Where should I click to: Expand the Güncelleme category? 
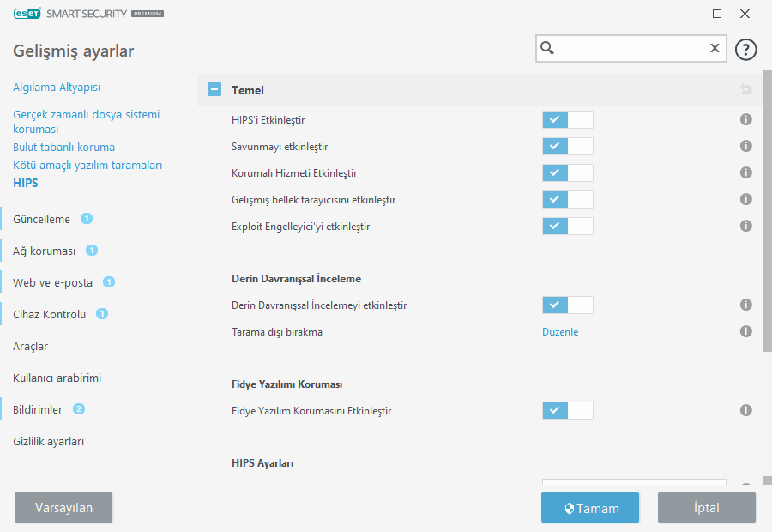click(41, 219)
